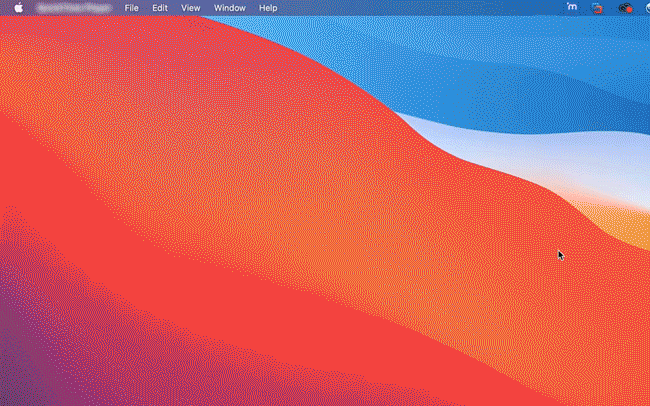Click the purple corner at bottom left
Image resolution: width=650 pixels, height=406 pixels.
[15, 380]
